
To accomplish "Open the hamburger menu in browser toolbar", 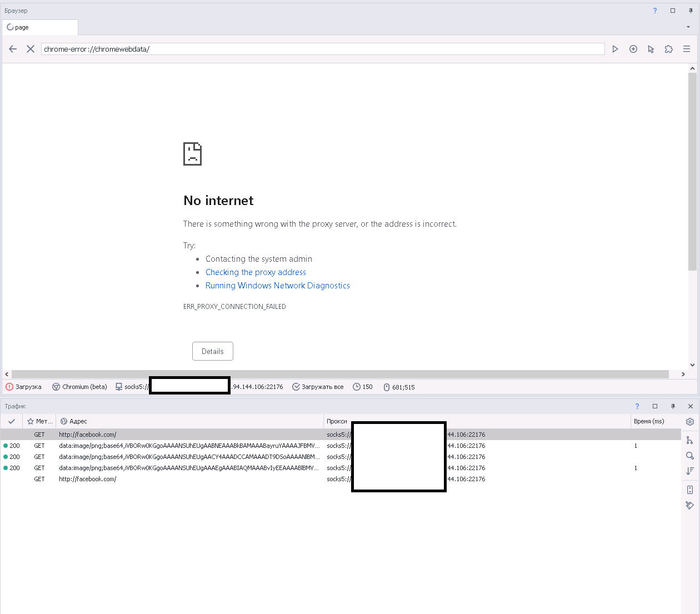I will click(687, 49).
